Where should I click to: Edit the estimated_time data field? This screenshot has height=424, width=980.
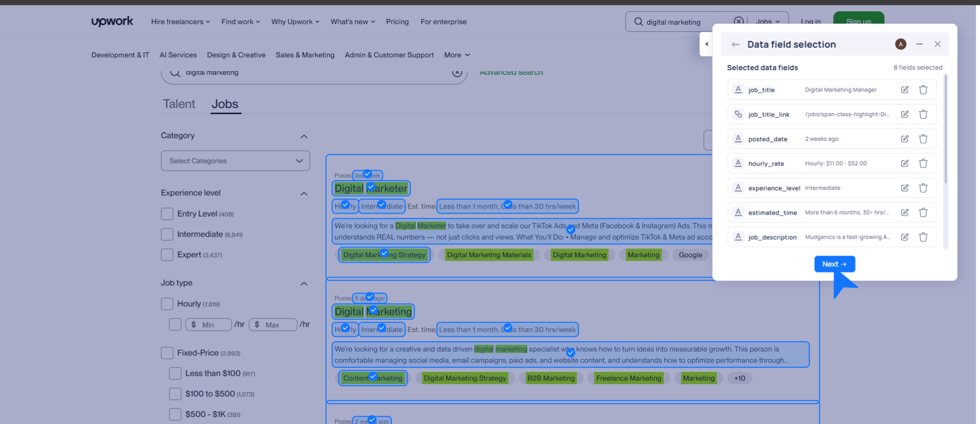click(x=905, y=213)
